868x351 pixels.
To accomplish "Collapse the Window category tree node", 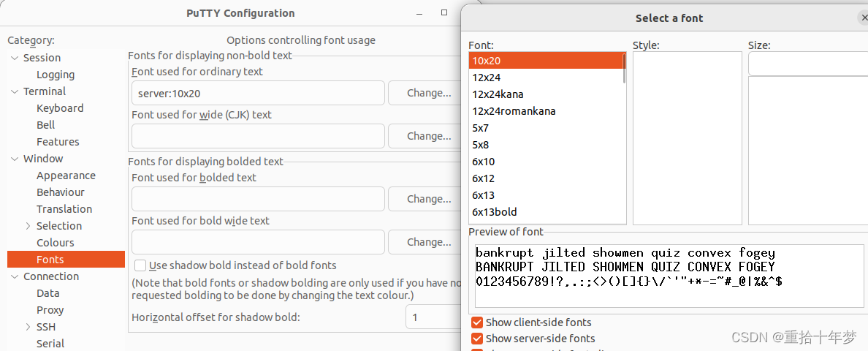I will 15,159.
